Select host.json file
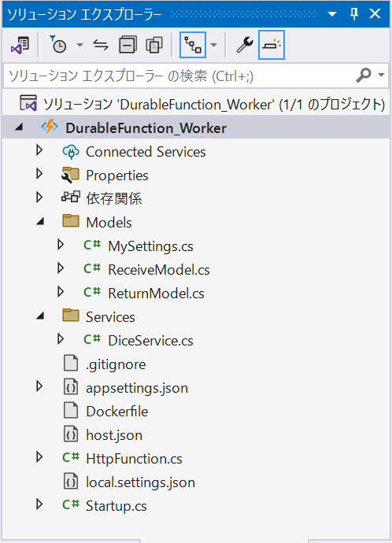Image resolution: width=392 pixels, height=543 pixels. point(114,435)
